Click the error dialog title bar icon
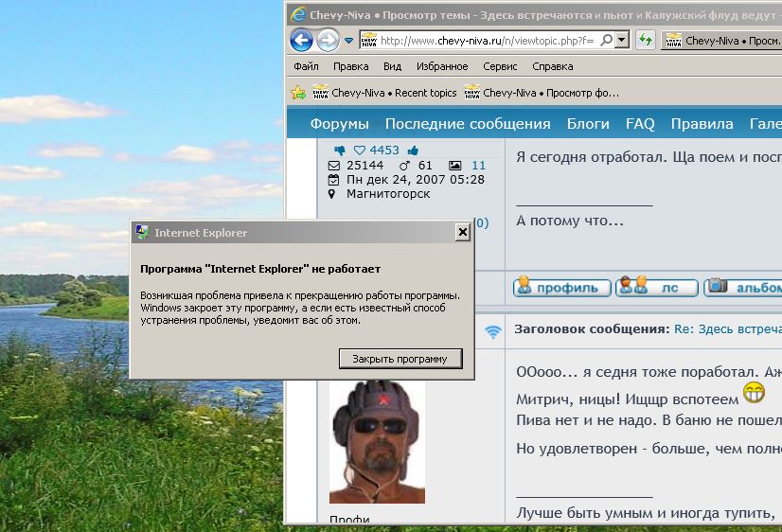 (142, 232)
